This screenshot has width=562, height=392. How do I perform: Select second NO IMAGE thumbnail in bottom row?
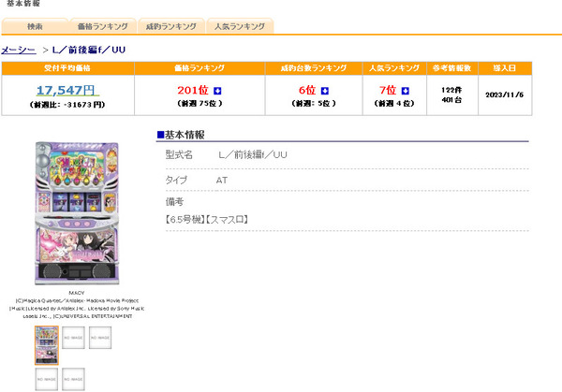click(73, 379)
